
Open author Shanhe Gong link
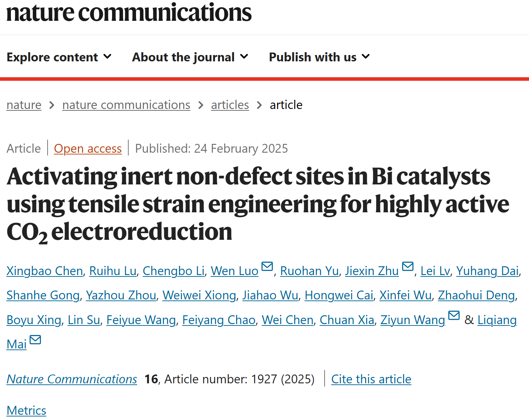point(43,295)
